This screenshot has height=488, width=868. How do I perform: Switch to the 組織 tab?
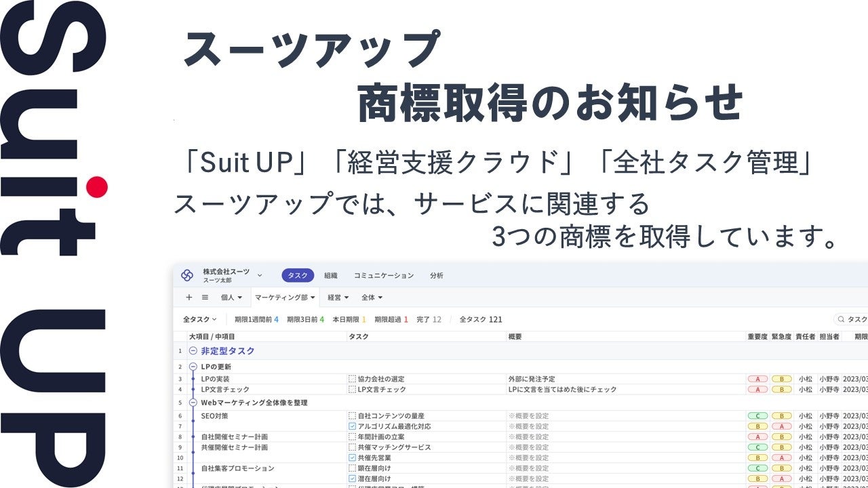(331, 276)
